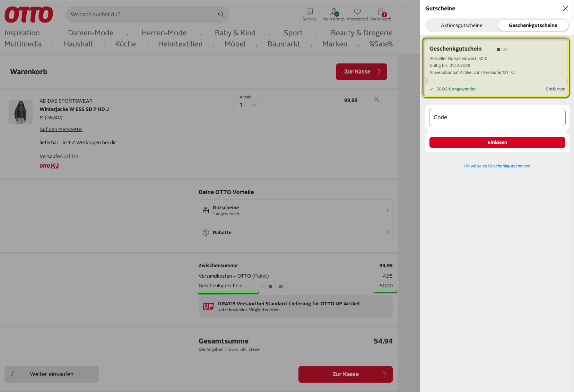Click the '50,00 € angewendet' text
This screenshot has height=392, width=574.
456,89
